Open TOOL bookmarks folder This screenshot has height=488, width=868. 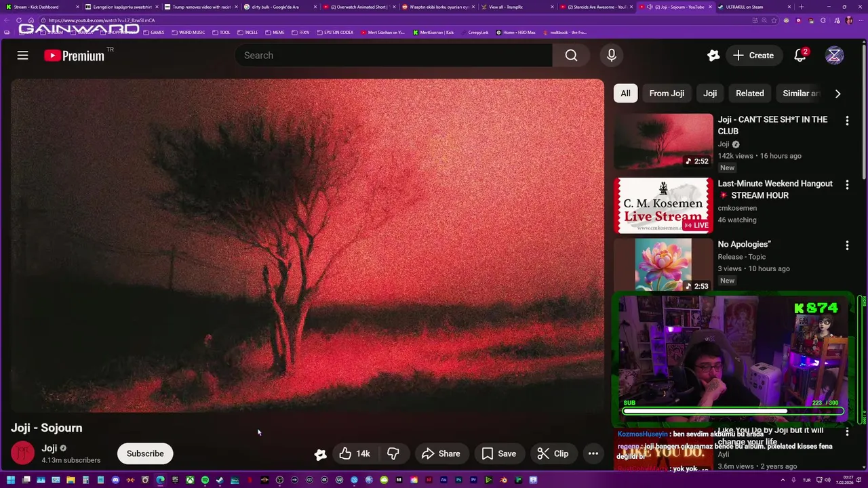coord(222,33)
